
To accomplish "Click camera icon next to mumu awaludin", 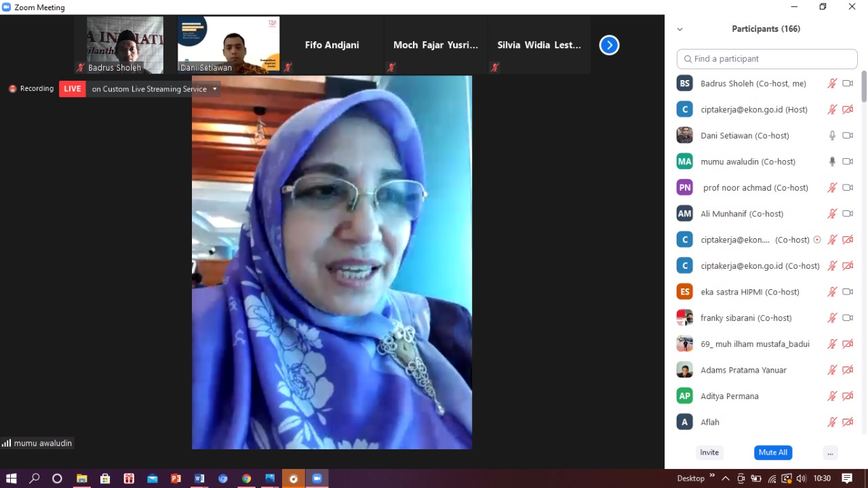I will point(847,162).
